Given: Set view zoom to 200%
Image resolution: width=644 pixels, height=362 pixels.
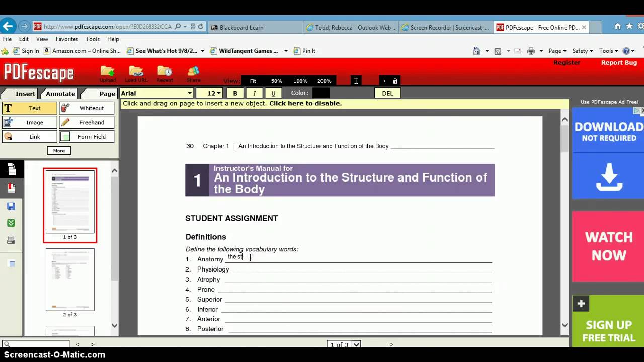Looking at the screenshot, I should coord(324,81).
